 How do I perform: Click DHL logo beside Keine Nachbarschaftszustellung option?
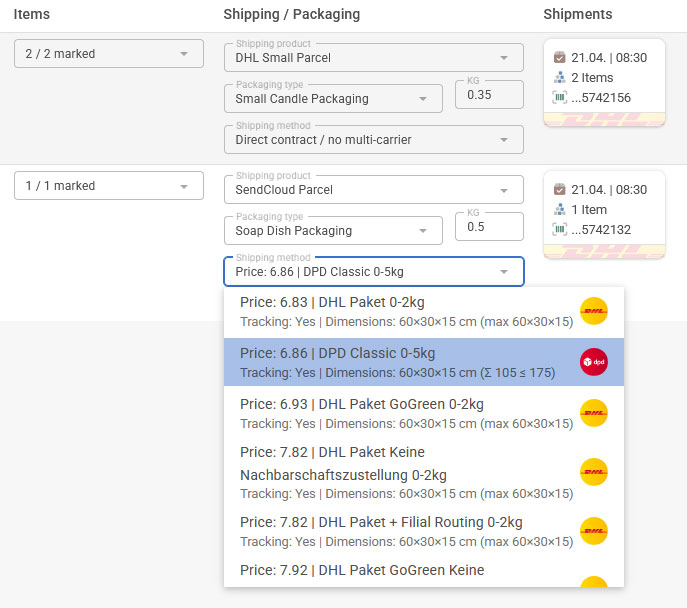(594, 472)
